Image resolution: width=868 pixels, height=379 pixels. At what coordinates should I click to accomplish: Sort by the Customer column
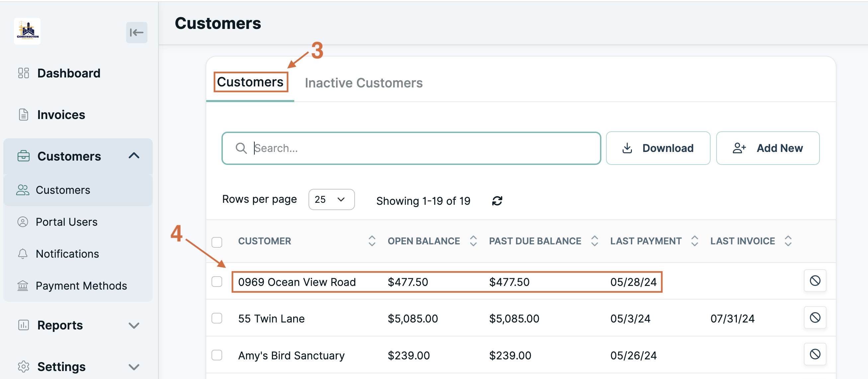[x=372, y=241]
